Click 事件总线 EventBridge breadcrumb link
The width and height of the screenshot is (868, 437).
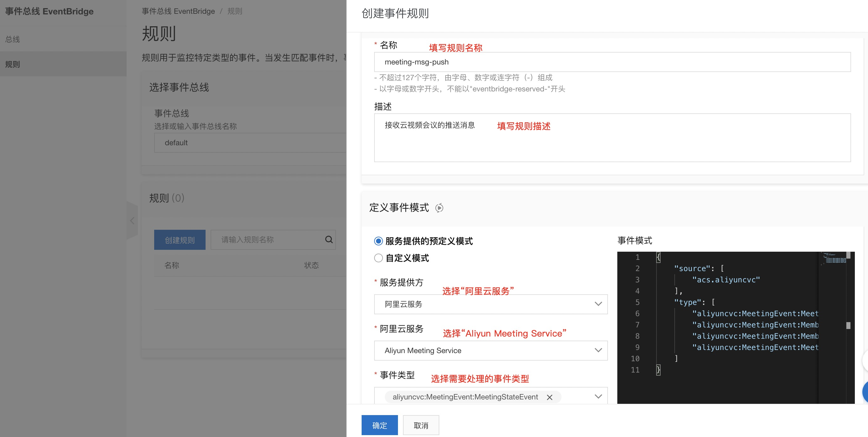[x=178, y=11]
